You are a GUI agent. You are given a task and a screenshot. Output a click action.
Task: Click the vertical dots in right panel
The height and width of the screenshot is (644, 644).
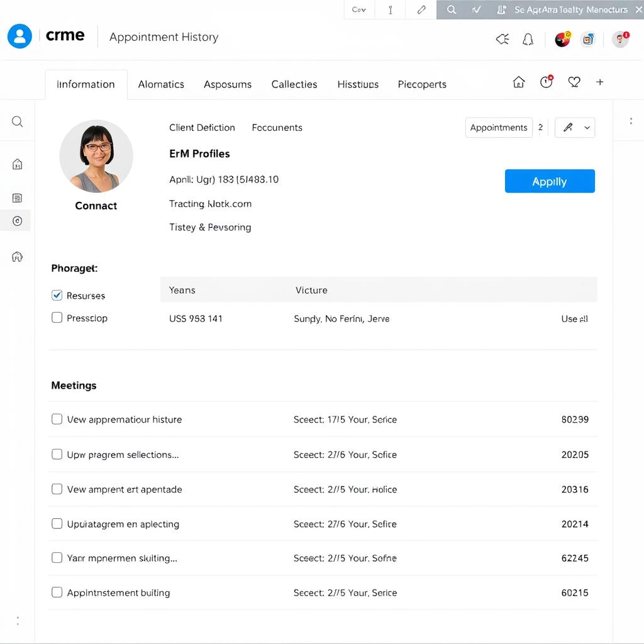click(631, 121)
